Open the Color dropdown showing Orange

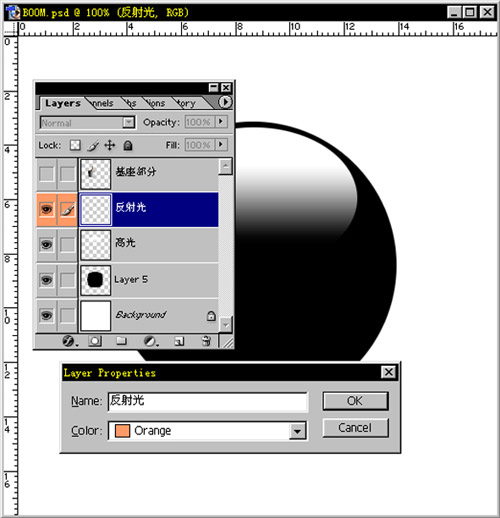[207, 431]
